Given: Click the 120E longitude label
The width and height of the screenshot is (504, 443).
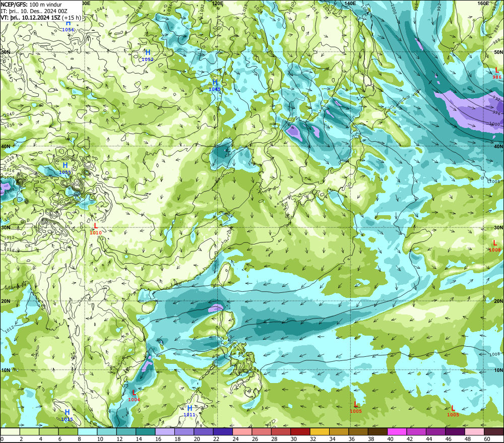Looking at the screenshot, I should (x=218, y=3).
